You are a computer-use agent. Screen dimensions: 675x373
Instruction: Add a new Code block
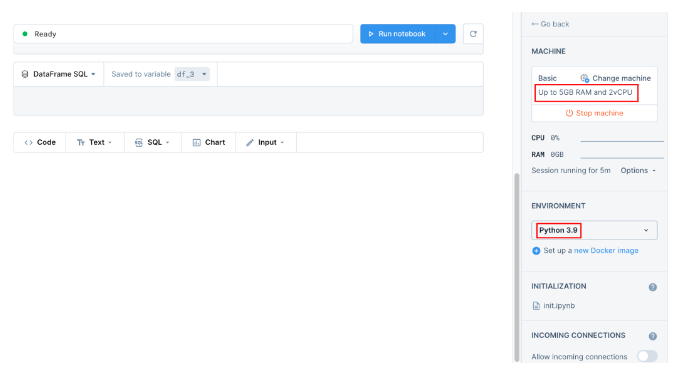[40, 143]
